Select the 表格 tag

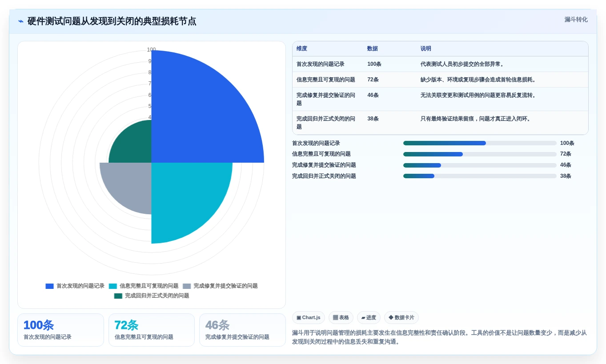[341, 318]
